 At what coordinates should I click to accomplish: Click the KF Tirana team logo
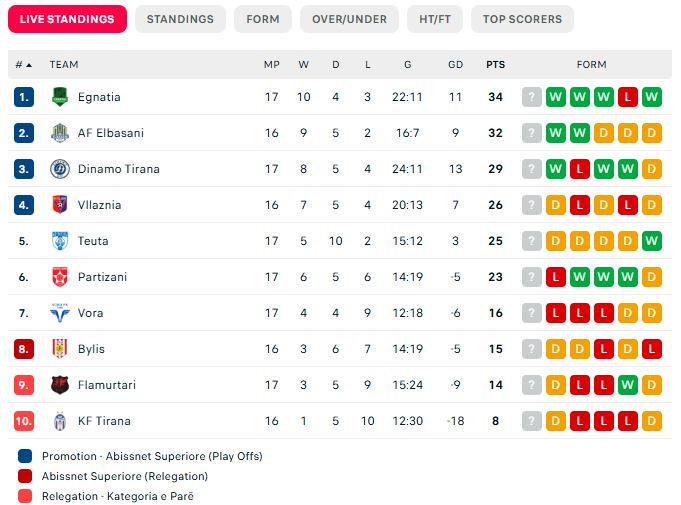pyautogui.click(x=60, y=421)
